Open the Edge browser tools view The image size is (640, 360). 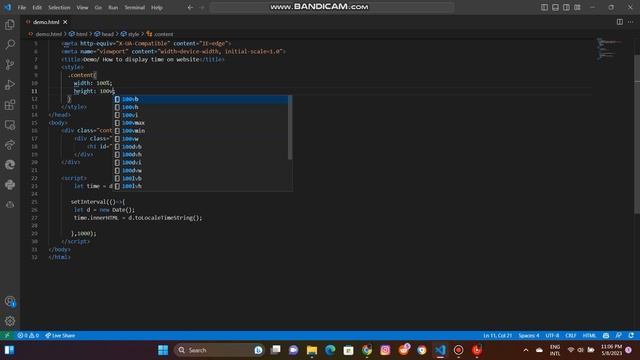(10, 164)
